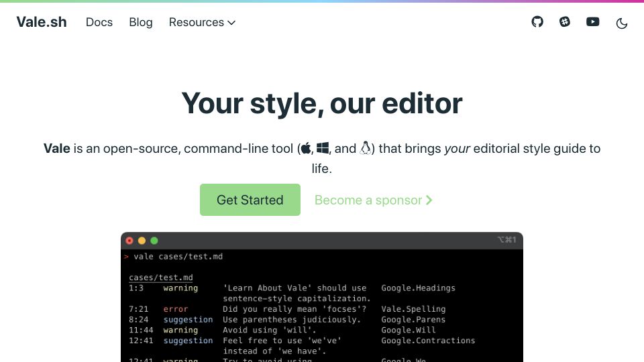Click the underlined cases/test.md path
Screen dimensions: 644x362
[160, 278]
